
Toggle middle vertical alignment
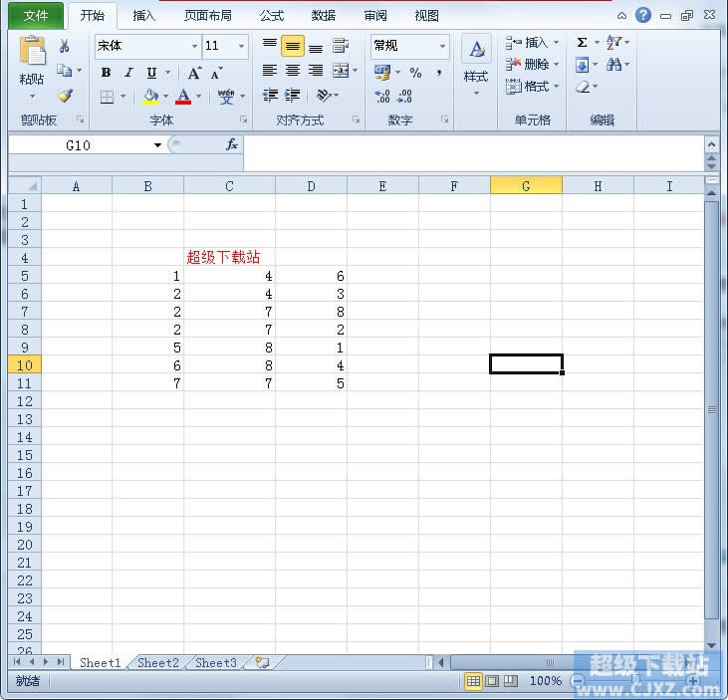click(x=293, y=46)
